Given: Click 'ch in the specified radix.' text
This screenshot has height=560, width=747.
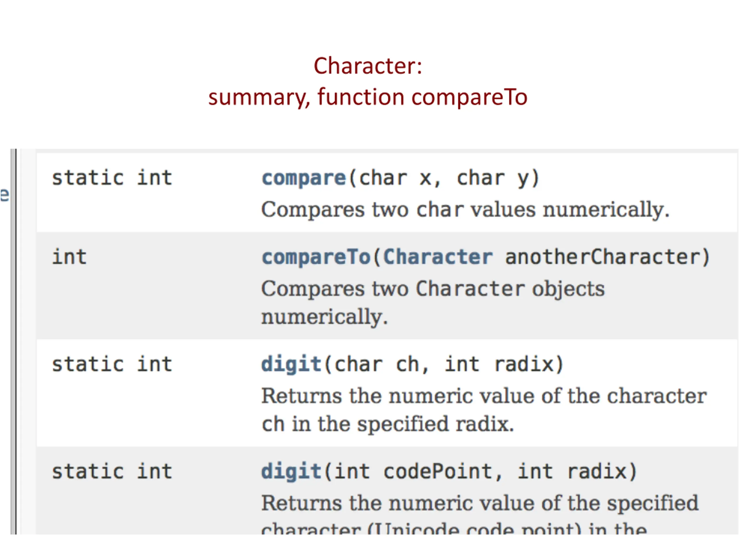Looking at the screenshot, I should [388, 424].
